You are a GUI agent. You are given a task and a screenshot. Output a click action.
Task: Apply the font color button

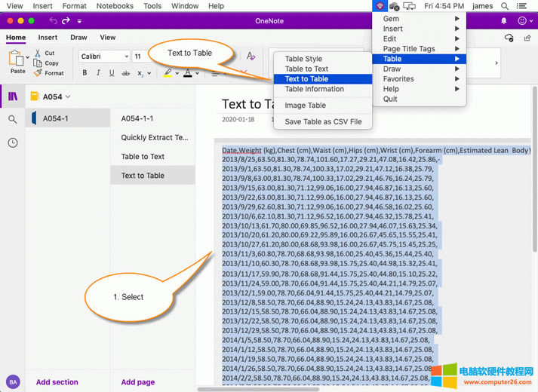tap(188, 72)
